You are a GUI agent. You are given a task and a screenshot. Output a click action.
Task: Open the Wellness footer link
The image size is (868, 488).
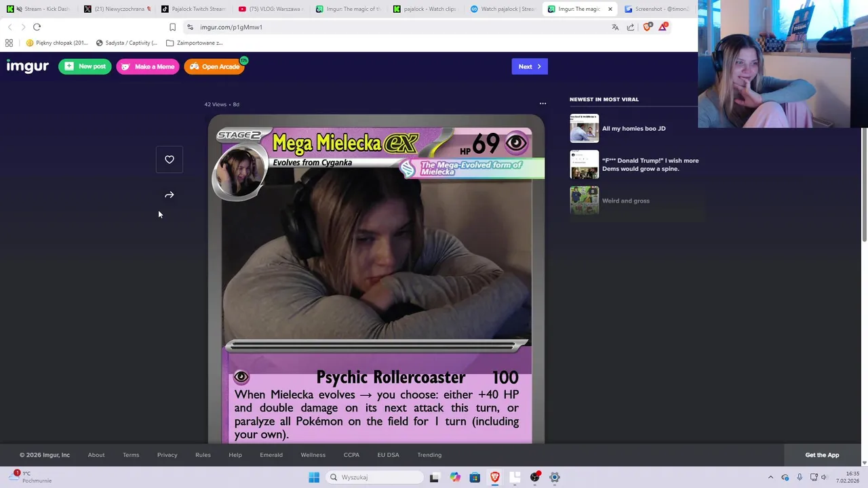click(313, 455)
